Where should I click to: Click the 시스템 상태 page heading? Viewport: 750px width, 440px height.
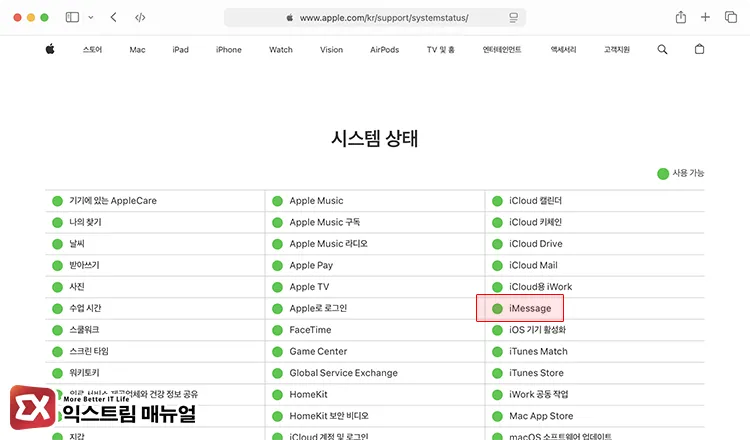click(x=375, y=139)
